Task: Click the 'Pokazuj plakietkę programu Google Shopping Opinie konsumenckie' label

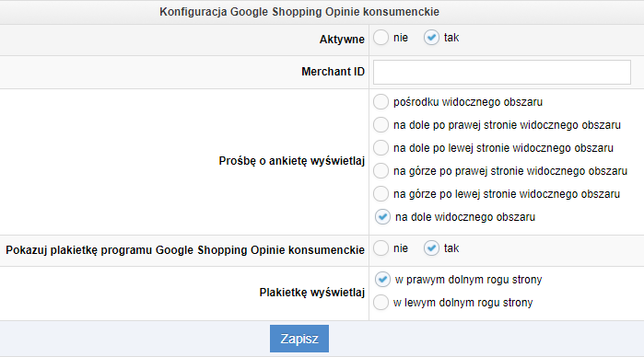Action: pyautogui.click(x=185, y=250)
